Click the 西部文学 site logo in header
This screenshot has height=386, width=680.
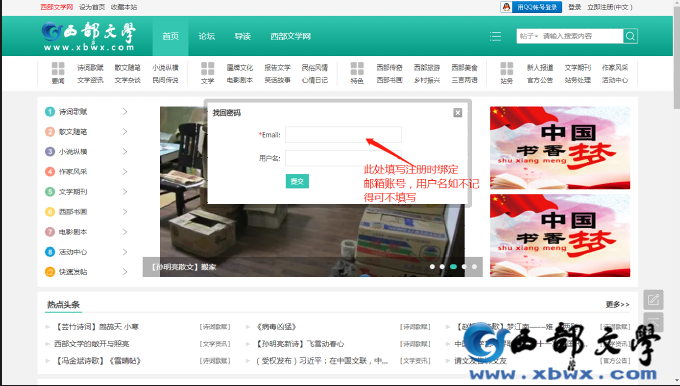(89, 36)
